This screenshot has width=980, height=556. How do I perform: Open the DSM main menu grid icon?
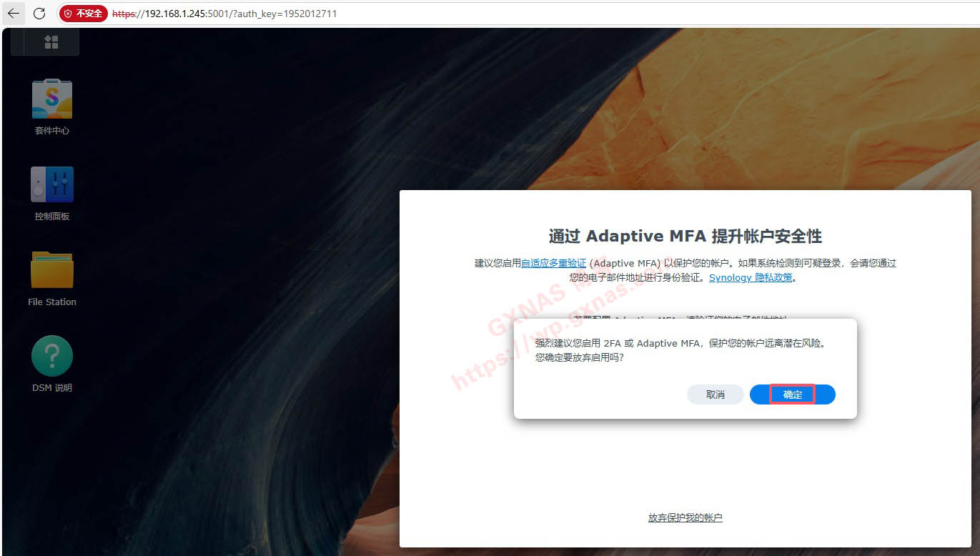pos(51,42)
